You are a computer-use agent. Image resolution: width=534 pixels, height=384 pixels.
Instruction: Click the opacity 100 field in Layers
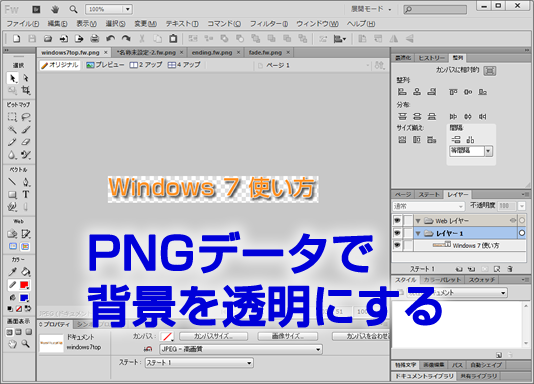507,206
